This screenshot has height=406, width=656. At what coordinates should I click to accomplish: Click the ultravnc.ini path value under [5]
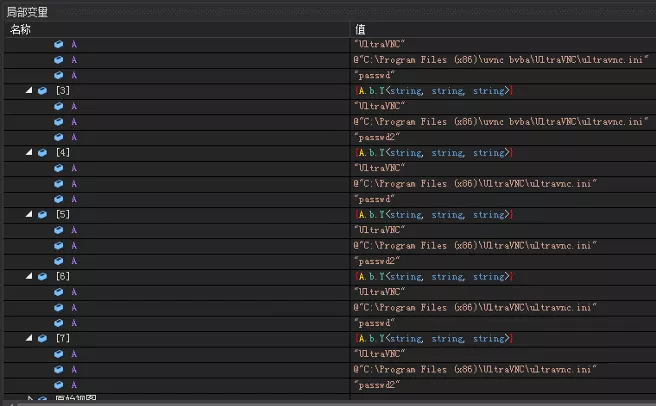click(475, 246)
